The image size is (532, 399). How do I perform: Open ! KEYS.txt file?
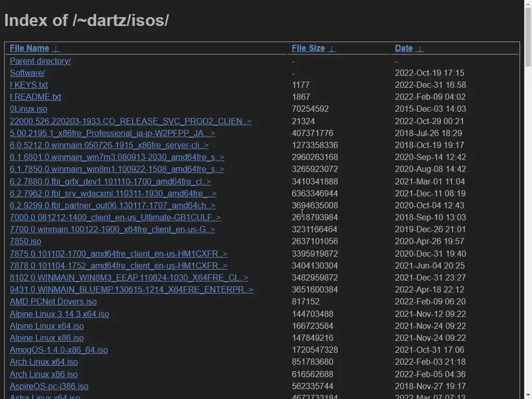pos(29,85)
